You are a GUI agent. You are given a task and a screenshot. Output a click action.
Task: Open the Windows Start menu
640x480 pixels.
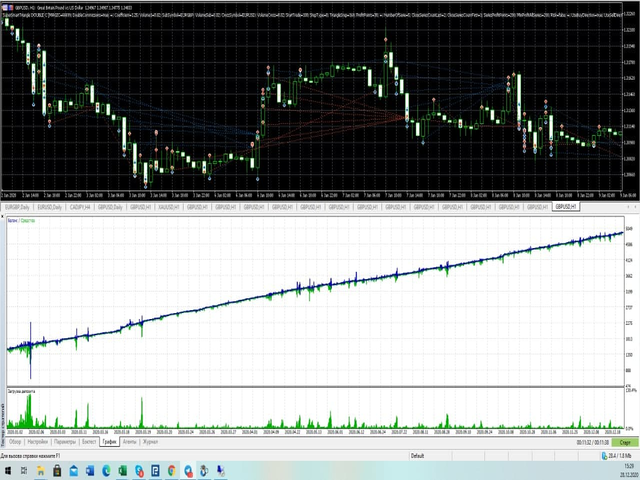[x=8, y=471]
